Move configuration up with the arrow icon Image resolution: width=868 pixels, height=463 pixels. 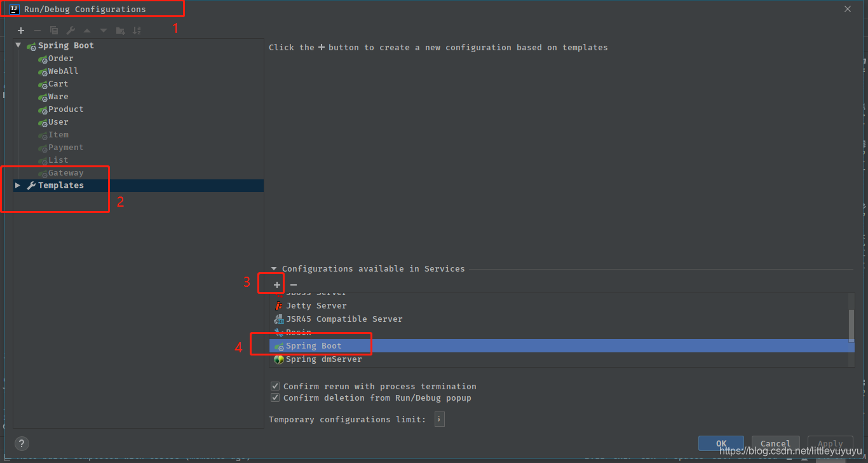coord(87,31)
